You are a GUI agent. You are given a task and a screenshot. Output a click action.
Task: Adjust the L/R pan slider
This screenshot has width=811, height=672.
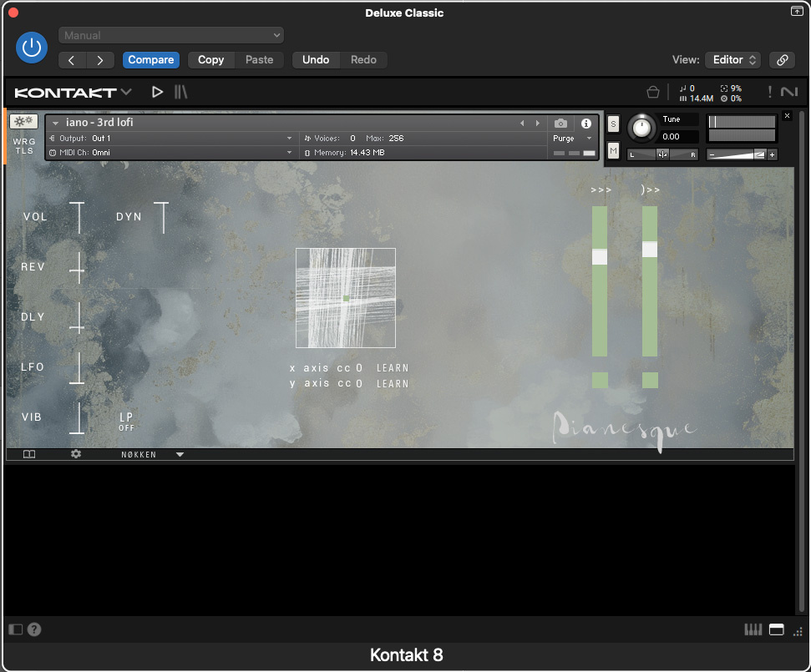662,154
